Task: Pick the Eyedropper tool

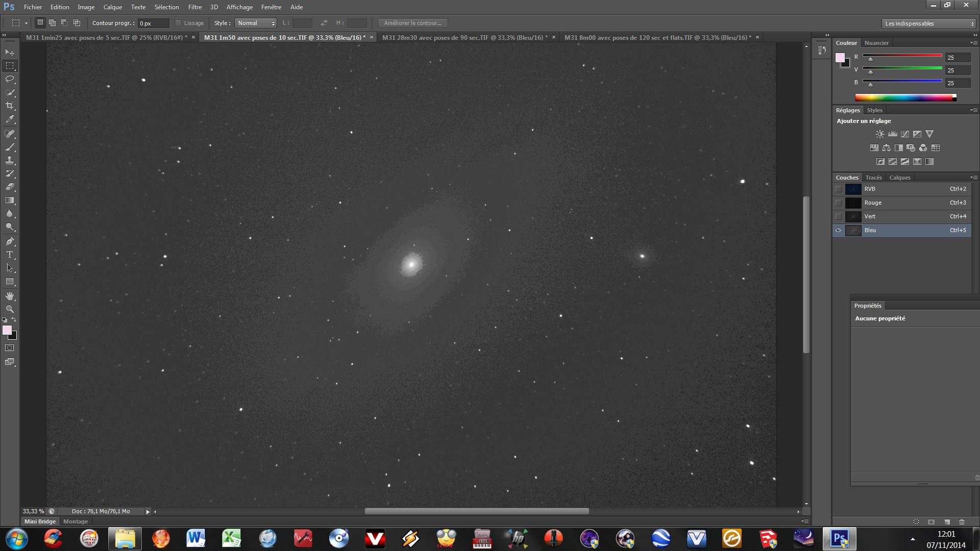Action: tap(10, 119)
